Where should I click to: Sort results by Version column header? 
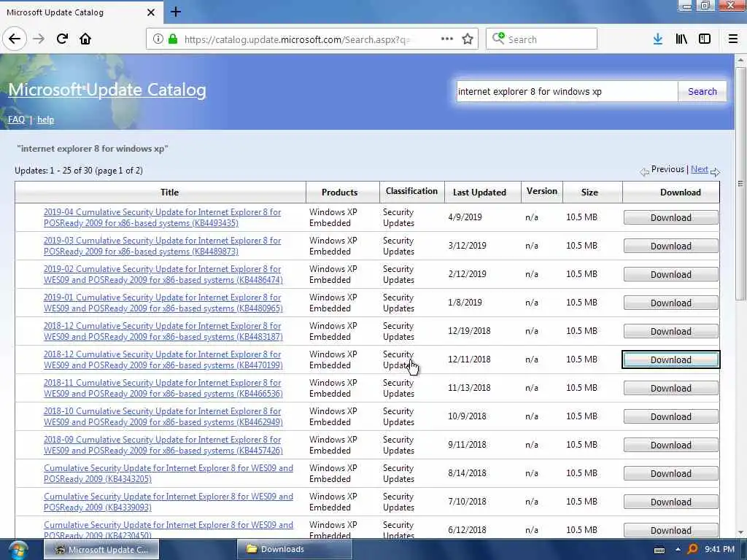[542, 191]
